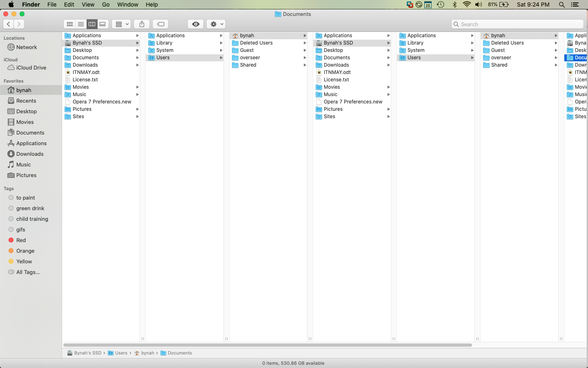Viewport: 588px width, 368px height.
Task: Open the View menu
Action: click(x=88, y=4)
